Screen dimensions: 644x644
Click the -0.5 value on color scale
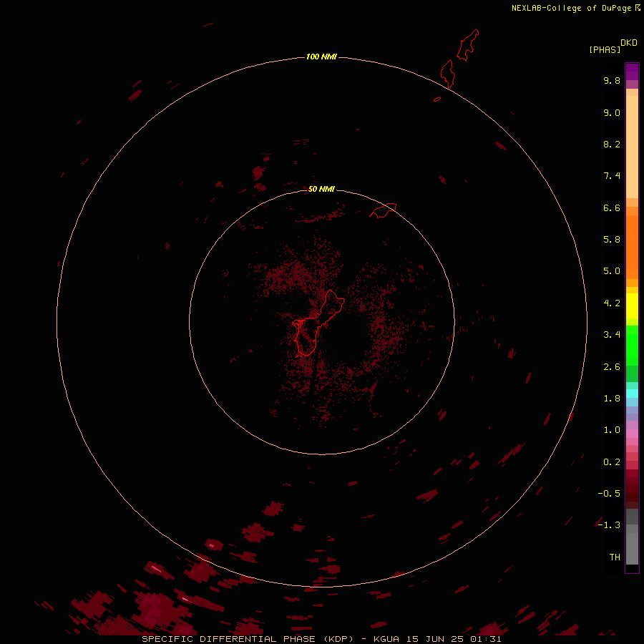pyautogui.click(x=609, y=494)
